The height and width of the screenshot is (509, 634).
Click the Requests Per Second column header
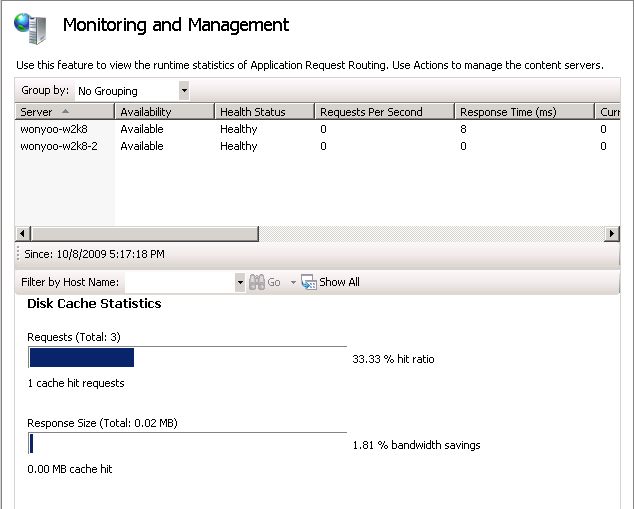(385, 112)
